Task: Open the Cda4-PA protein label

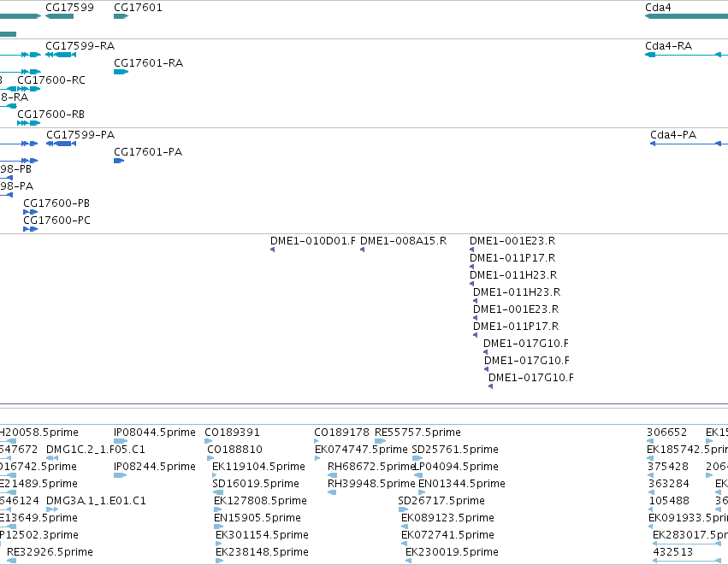Action: [x=673, y=135]
